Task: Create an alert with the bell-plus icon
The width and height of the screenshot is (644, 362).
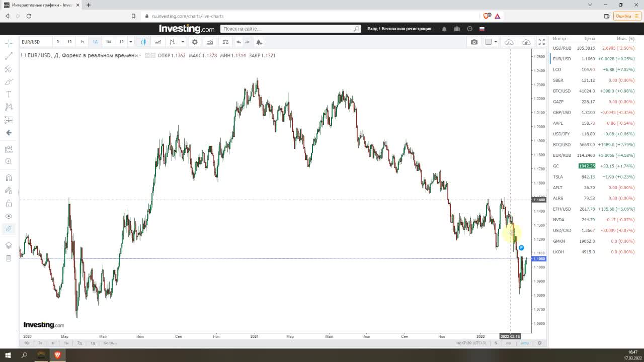Action: (x=259, y=42)
